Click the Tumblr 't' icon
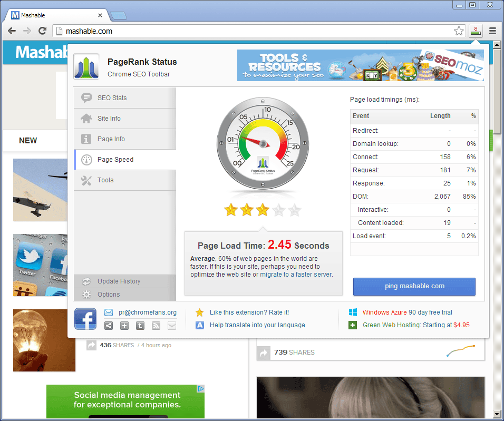 tap(140, 326)
